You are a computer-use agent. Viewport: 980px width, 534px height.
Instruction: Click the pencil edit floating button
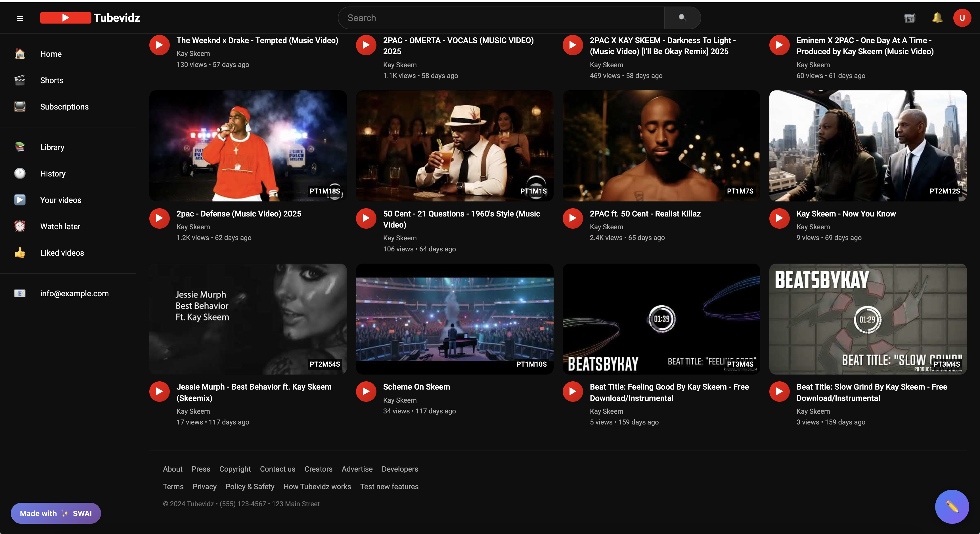pyautogui.click(x=952, y=506)
